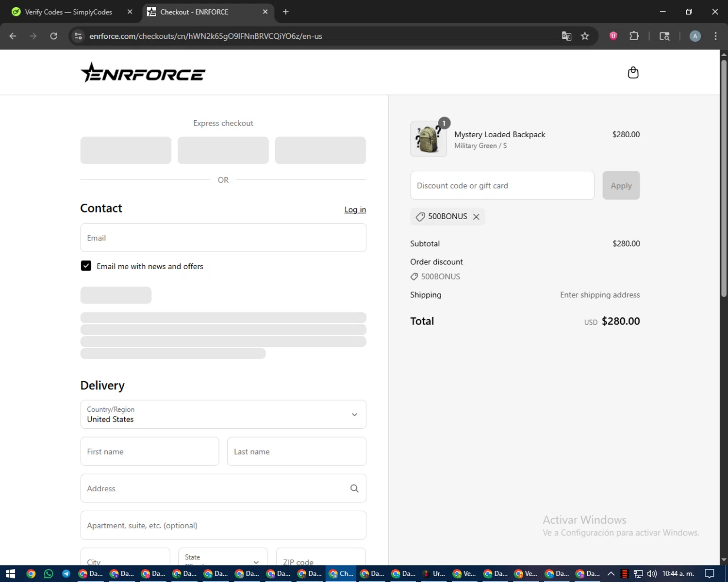
Task: Focus the ZIP code field
Action: pyautogui.click(x=321, y=557)
